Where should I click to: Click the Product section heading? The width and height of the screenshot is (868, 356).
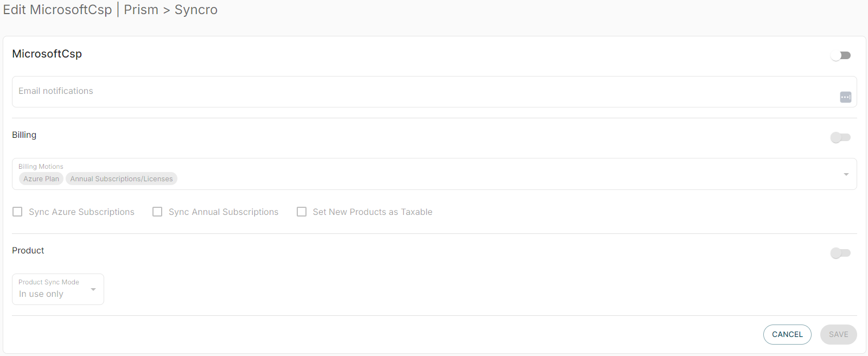click(x=28, y=251)
